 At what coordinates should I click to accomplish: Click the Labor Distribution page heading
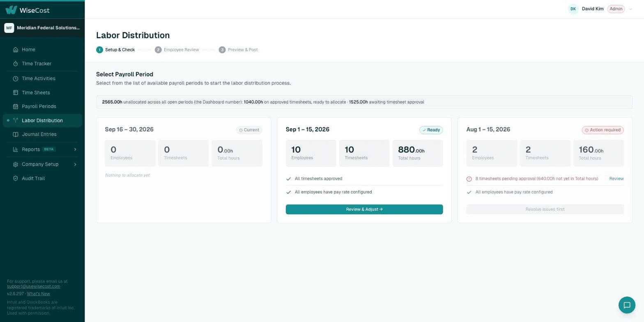pos(133,35)
